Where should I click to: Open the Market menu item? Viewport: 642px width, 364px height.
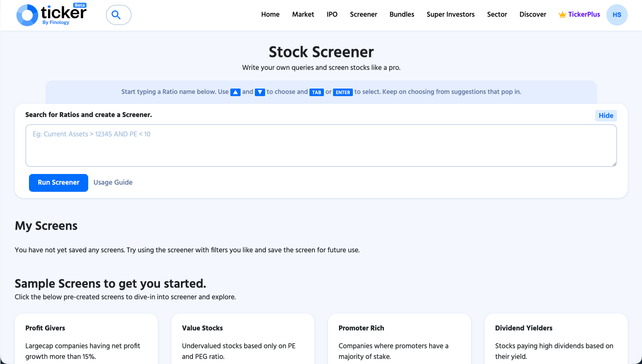pos(303,14)
